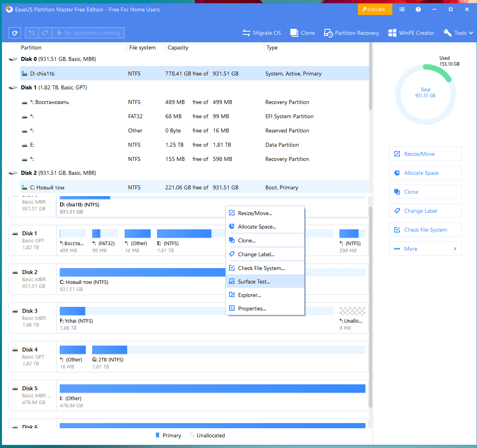
Task: Click the orange Activate button
Action: click(375, 9)
